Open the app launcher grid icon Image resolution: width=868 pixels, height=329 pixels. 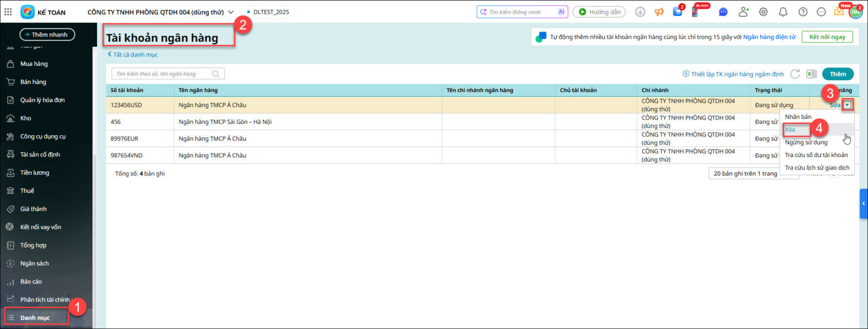[8, 11]
